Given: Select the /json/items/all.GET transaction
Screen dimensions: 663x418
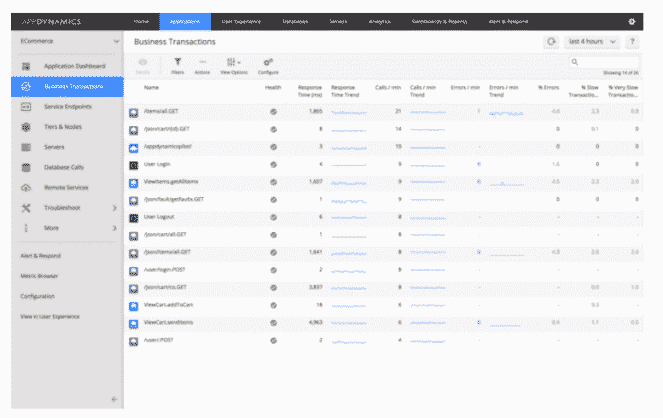Looking at the screenshot, I should (167, 252).
